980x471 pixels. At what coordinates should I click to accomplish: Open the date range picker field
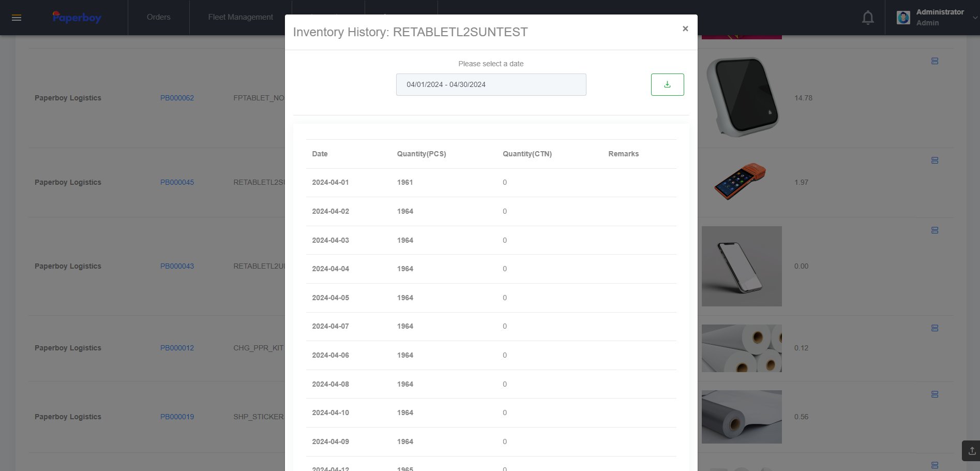[x=491, y=84]
